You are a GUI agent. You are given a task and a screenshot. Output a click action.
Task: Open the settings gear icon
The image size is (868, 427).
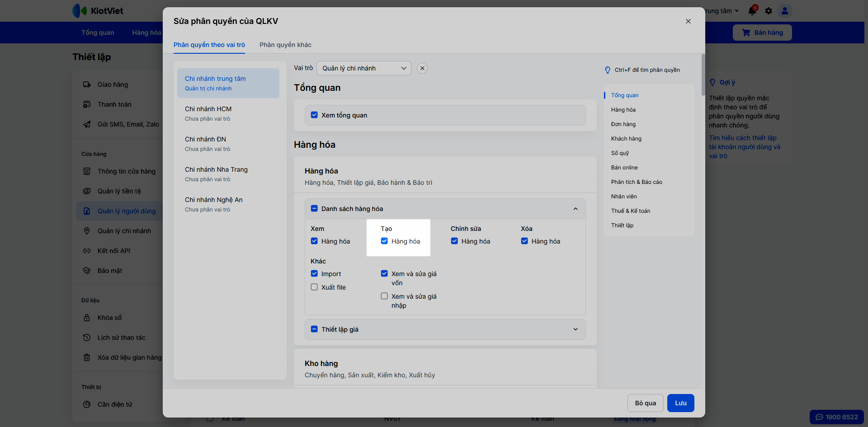(x=769, y=11)
